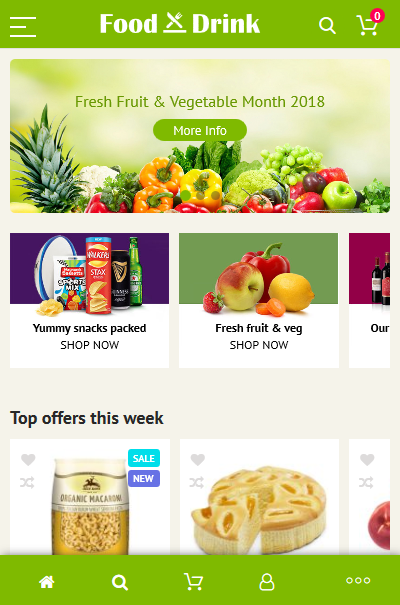The height and width of the screenshot is (605, 400).
Task: Toggle wishlist heart on the cake product
Action: (197, 460)
